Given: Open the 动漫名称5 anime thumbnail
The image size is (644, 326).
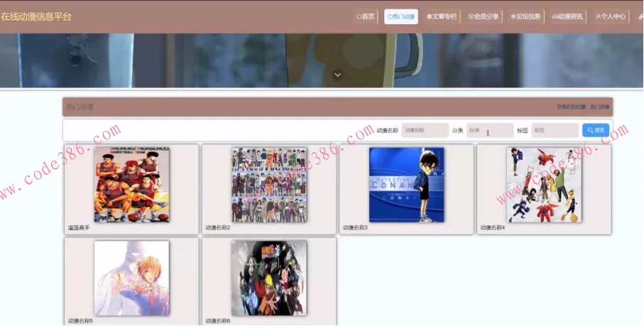Looking at the screenshot, I should [x=131, y=278].
